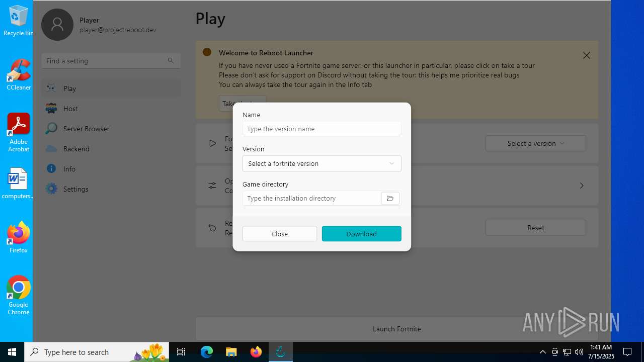
Task: Expand the options row chevron
Action: 582,186
